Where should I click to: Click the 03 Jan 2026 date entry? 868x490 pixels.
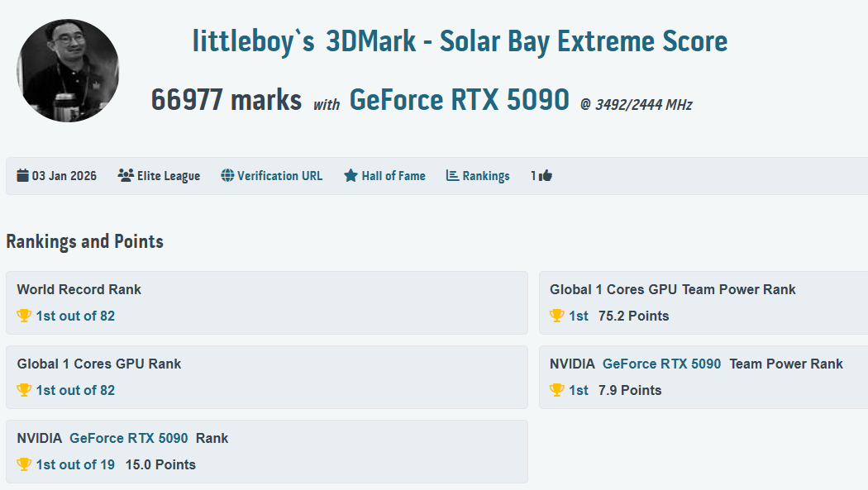pyautogui.click(x=64, y=175)
